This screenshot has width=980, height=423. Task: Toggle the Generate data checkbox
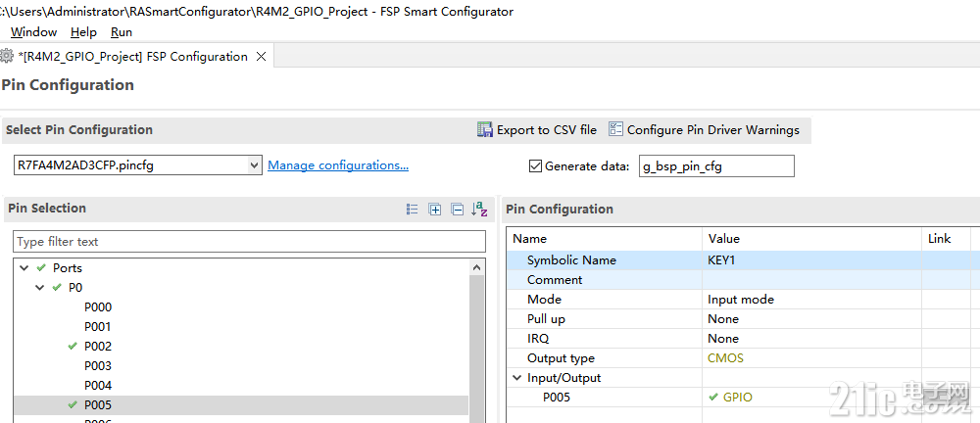pos(535,166)
